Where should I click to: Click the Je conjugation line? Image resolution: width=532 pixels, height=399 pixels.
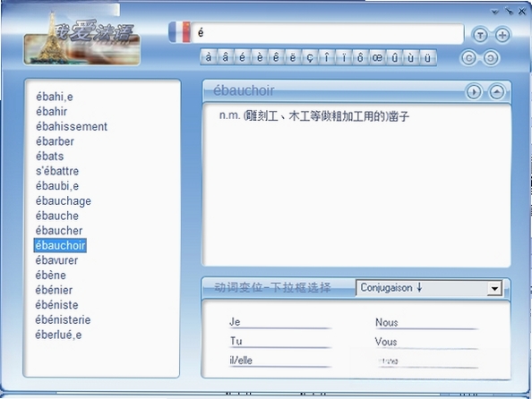click(280, 322)
